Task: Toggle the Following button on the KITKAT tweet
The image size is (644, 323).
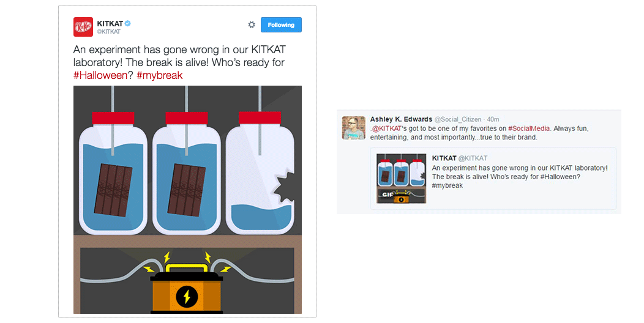Action: point(281,24)
